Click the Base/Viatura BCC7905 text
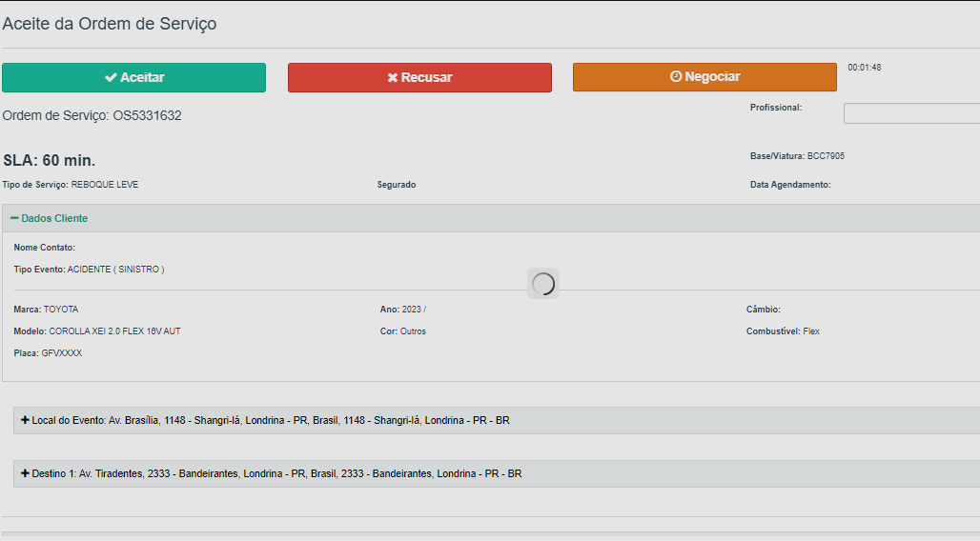Screen dimensions: 980x541 798,156
